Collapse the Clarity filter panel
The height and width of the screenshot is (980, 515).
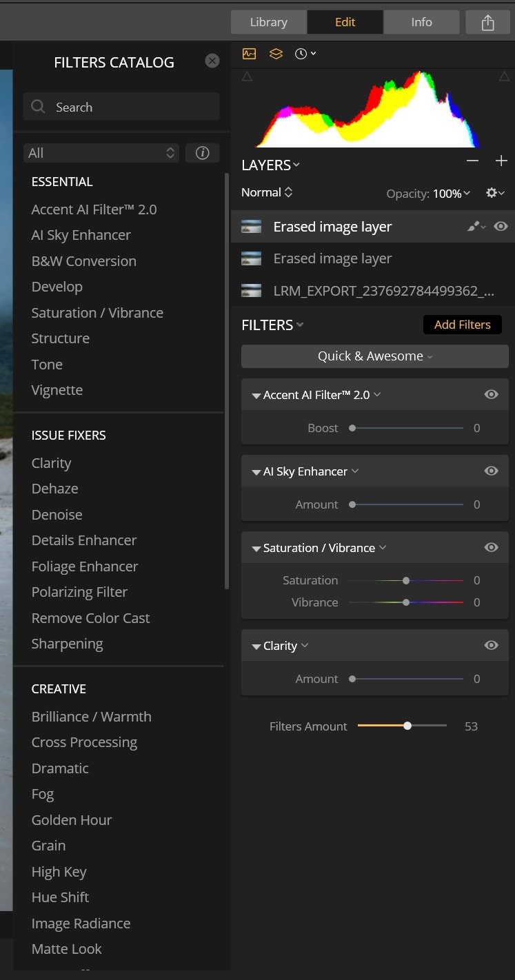pyautogui.click(x=256, y=646)
